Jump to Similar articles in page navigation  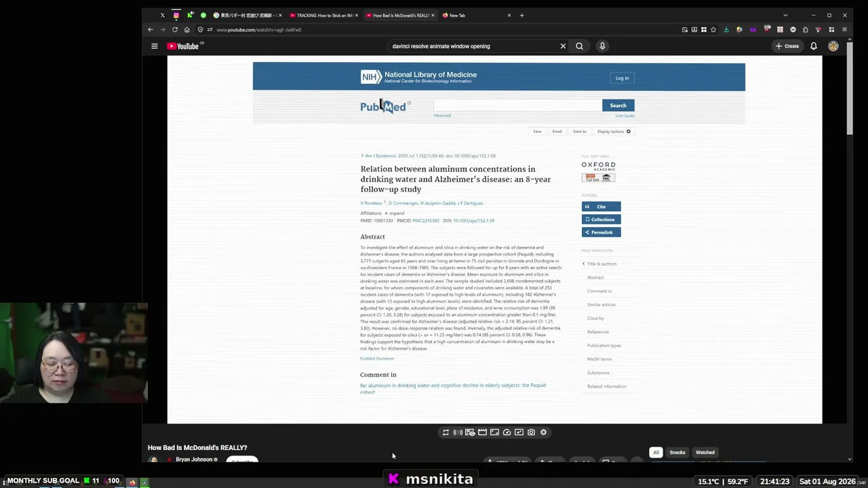pyautogui.click(x=601, y=305)
